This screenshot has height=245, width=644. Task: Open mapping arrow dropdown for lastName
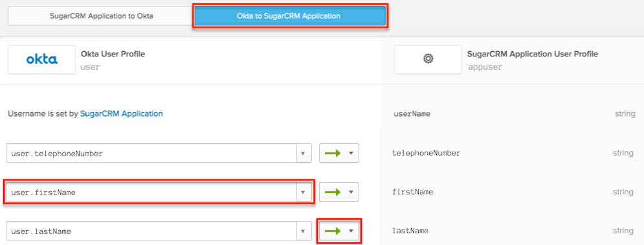click(x=339, y=231)
